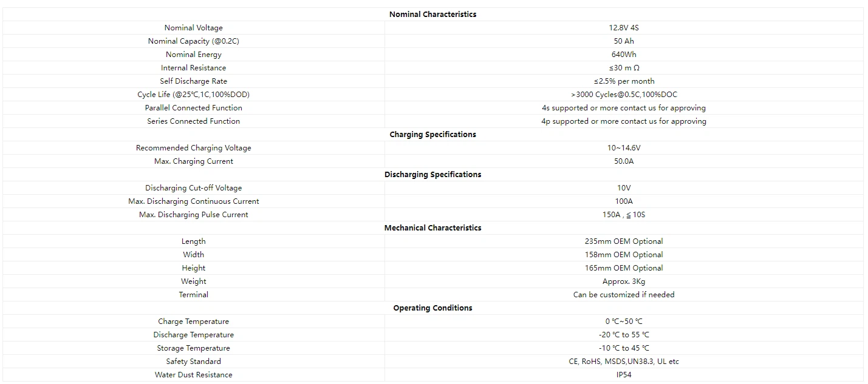The image size is (868, 384).
Task: Click the Operating Conditions section header
Action: pos(432,308)
